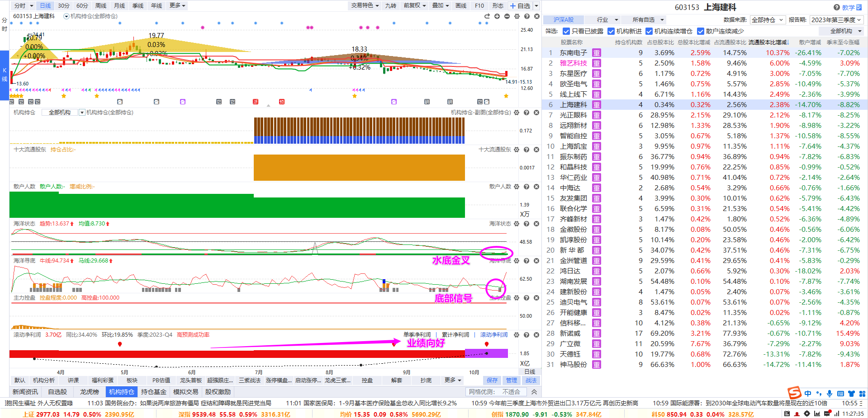Image resolution: width=868 pixels, height=418 pixels.
Task: Select the 雅艺科技 row in table
Action: [x=705, y=63]
